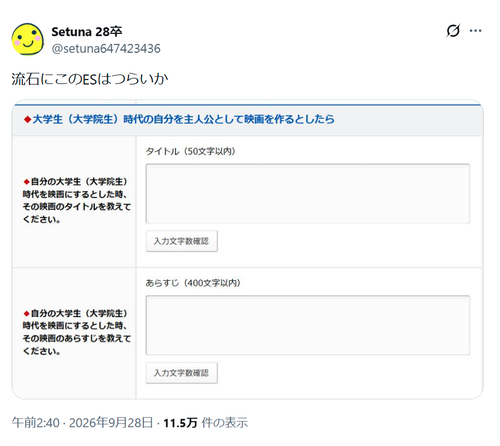Click the red diamond in the blue heading
This screenshot has height=446, width=500.
pos(27,119)
